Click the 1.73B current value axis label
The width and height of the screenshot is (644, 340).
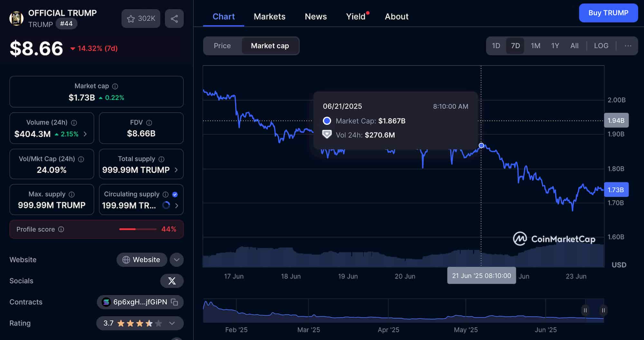click(616, 189)
